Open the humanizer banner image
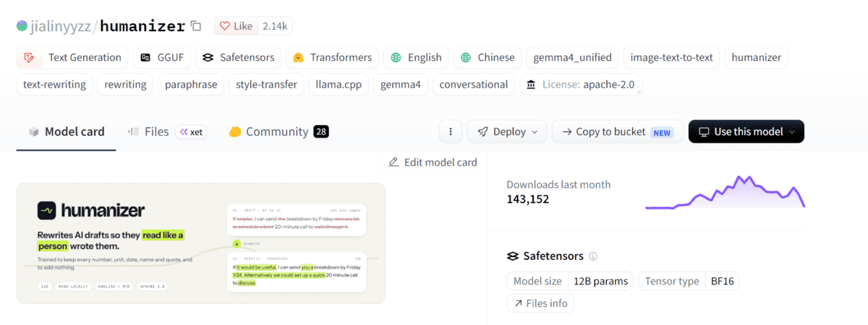This screenshot has width=868, height=325. [x=201, y=243]
